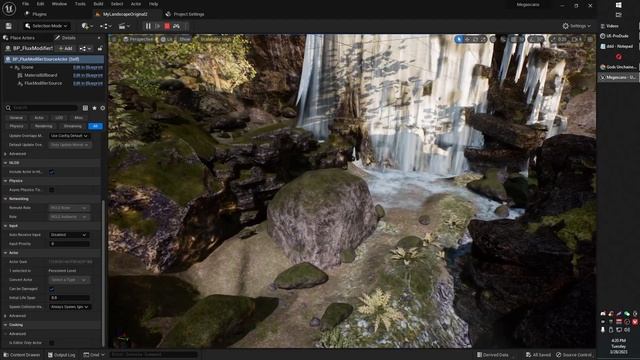Open the Window menu

pyautogui.click(x=59, y=4)
